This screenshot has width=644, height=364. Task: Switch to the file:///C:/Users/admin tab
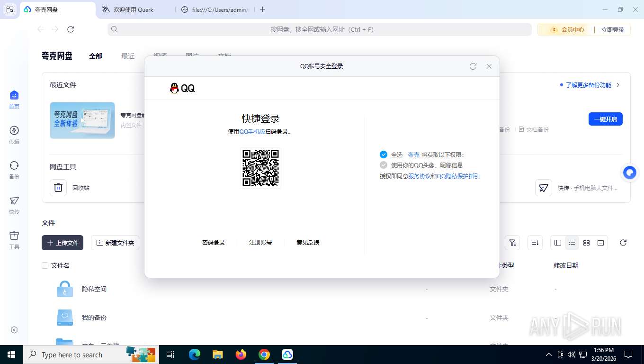[x=215, y=9]
